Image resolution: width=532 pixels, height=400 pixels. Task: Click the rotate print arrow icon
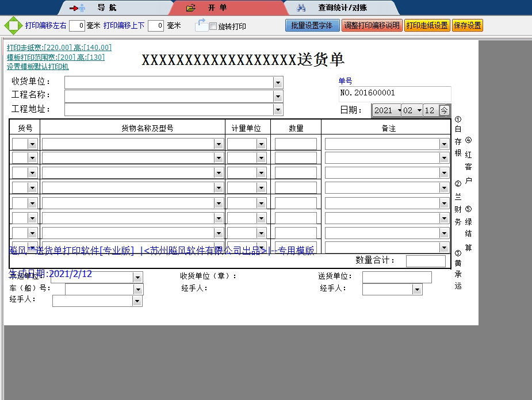[201, 25]
